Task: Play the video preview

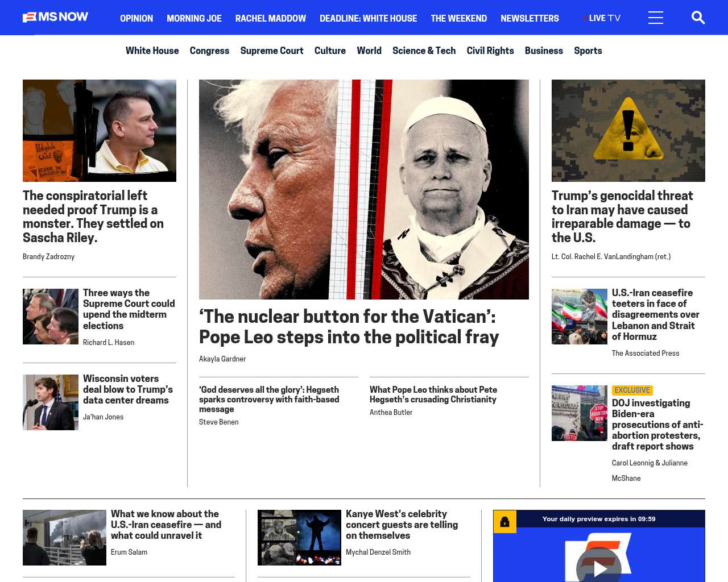Action: point(599,567)
